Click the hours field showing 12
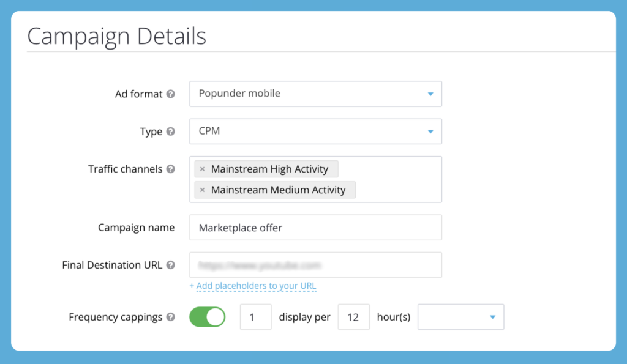The width and height of the screenshot is (627, 364). pos(353,317)
